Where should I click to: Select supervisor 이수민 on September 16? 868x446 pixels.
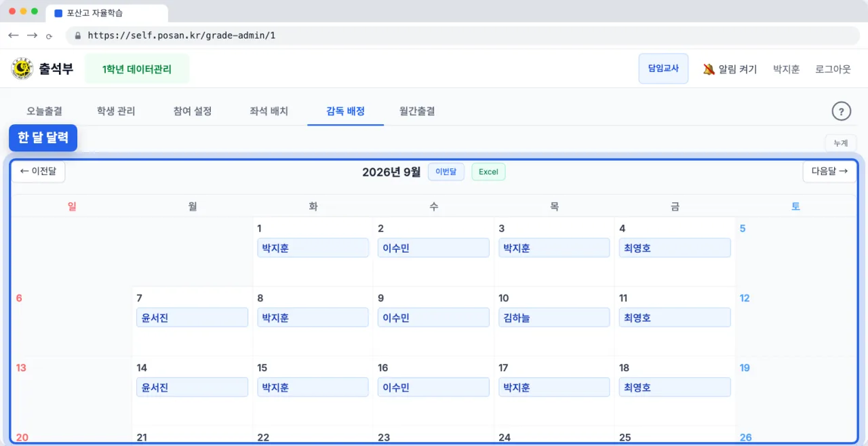coord(433,388)
